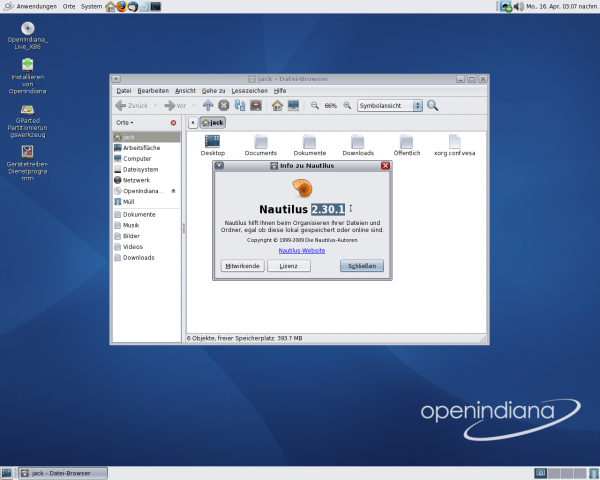Click the Nautilus shell logo in dialog

coord(302,188)
